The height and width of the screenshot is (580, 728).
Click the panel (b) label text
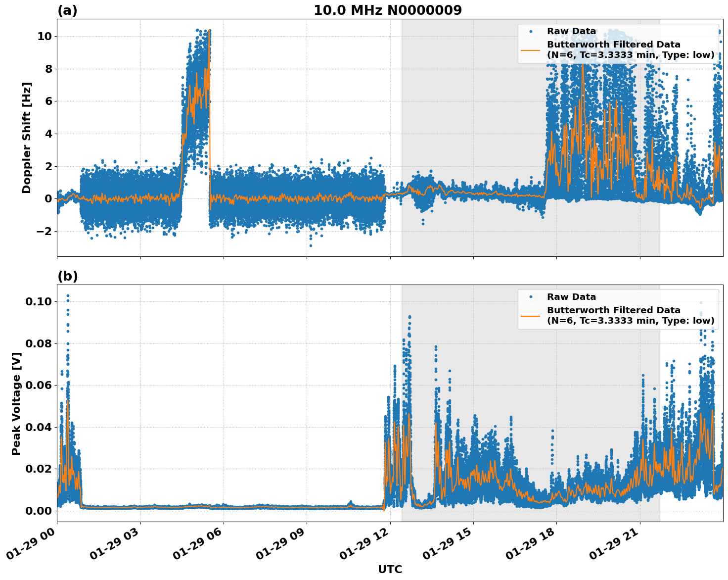point(68,276)
